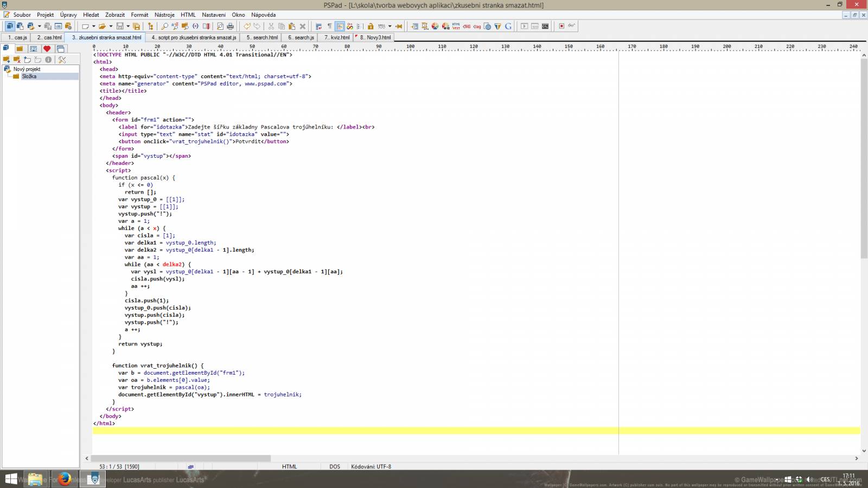Open the Save file dropdown arrow
This screenshot has height=488, width=868.
pos(128,26)
